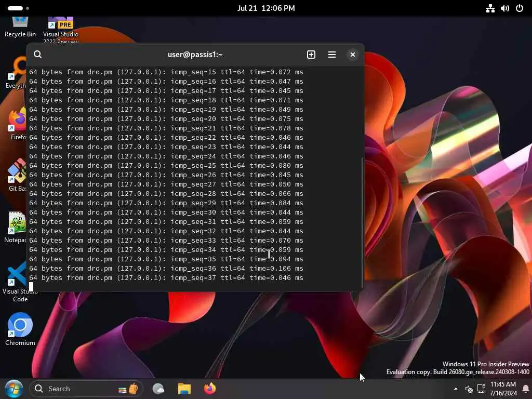Open the terminal hamburger menu
This screenshot has width=532, height=399.
tap(332, 55)
